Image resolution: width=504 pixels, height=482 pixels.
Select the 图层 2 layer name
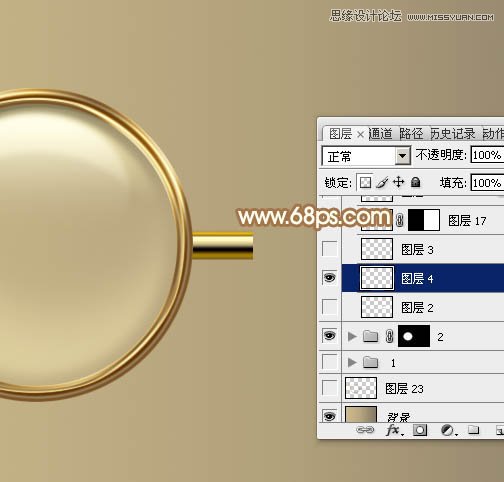(x=417, y=307)
